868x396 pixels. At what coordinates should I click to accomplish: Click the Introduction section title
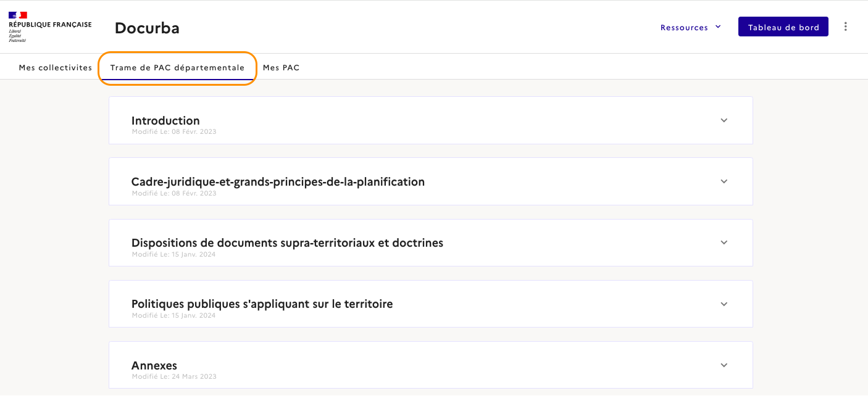pos(165,120)
